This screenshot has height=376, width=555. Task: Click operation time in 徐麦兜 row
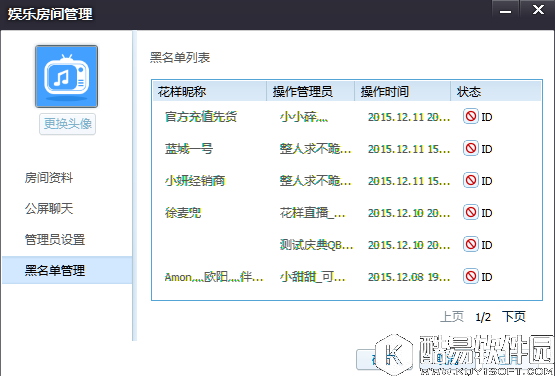pos(409,213)
